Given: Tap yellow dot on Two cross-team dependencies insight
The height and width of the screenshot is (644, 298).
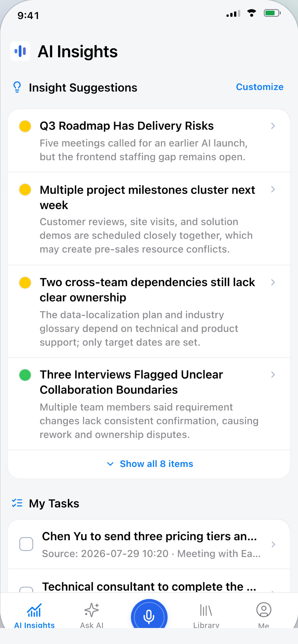Looking at the screenshot, I should (x=25, y=283).
